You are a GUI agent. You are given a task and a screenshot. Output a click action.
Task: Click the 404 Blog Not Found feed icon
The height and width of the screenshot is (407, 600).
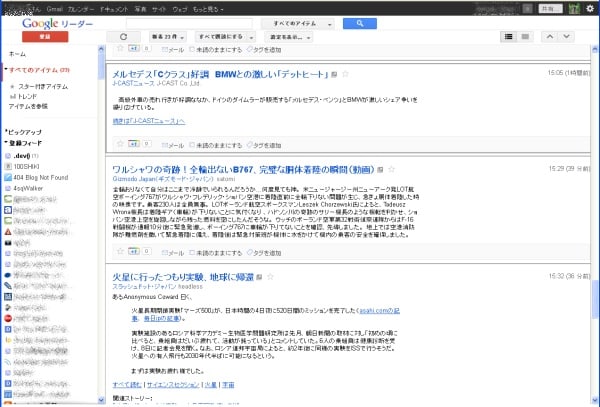(x=8, y=177)
